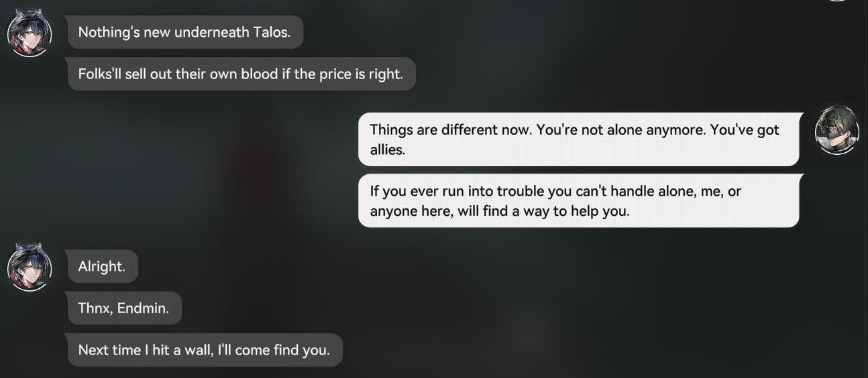This screenshot has width=868, height=378.
Task: Click the "Thnx, Endmin." message bubble
Action: click(123, 308)
